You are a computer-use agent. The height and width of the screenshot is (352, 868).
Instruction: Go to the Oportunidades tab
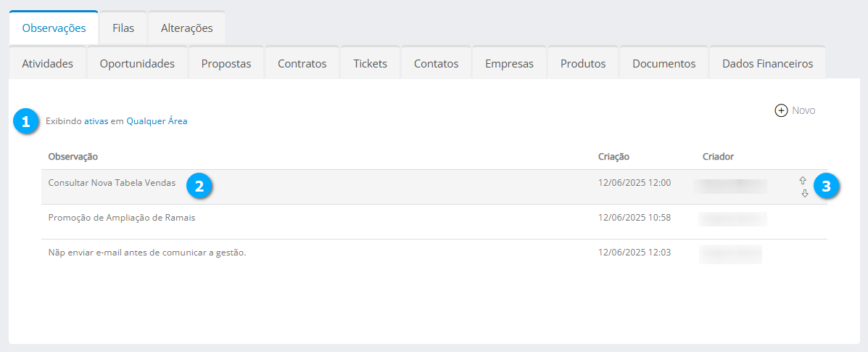pos(137,63)
